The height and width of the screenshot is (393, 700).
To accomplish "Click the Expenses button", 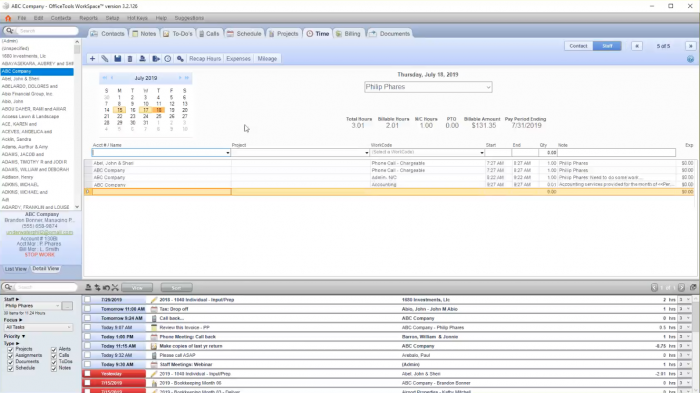I will coord(238,59).
